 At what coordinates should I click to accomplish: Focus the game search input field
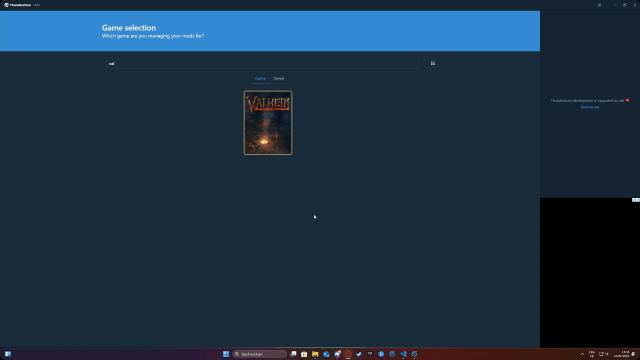[x=262, y=63]
